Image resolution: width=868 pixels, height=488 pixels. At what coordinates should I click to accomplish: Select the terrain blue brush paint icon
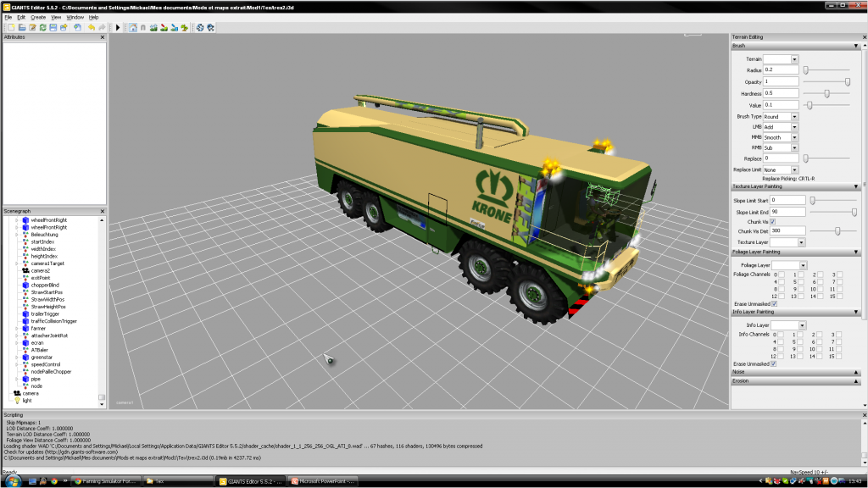[175, 27]
